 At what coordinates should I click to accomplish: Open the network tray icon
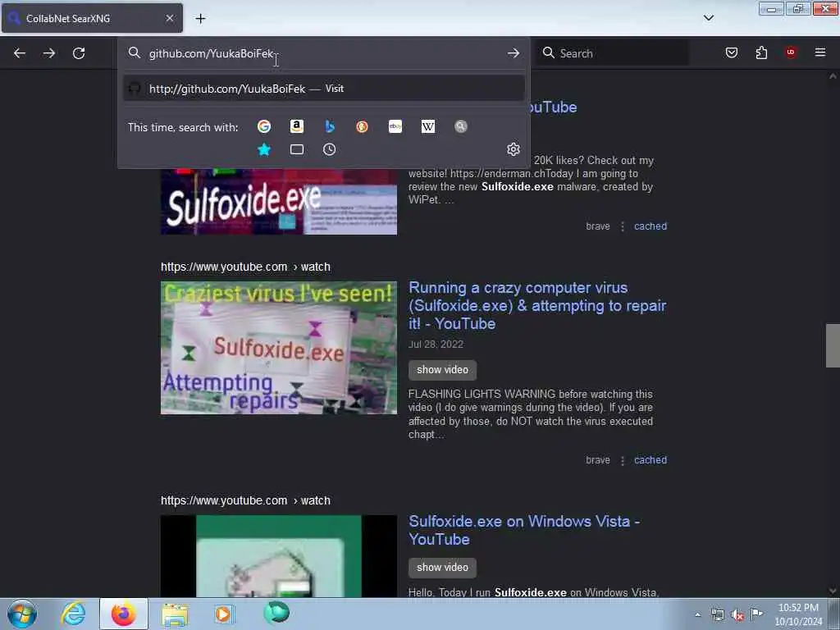[x=718, y=615]
